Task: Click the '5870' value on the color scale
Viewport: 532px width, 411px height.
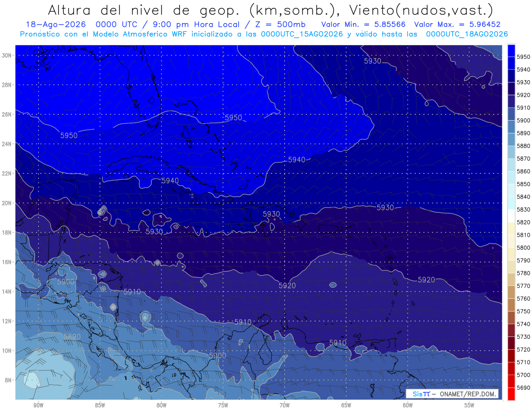Action: click(523, 159)
